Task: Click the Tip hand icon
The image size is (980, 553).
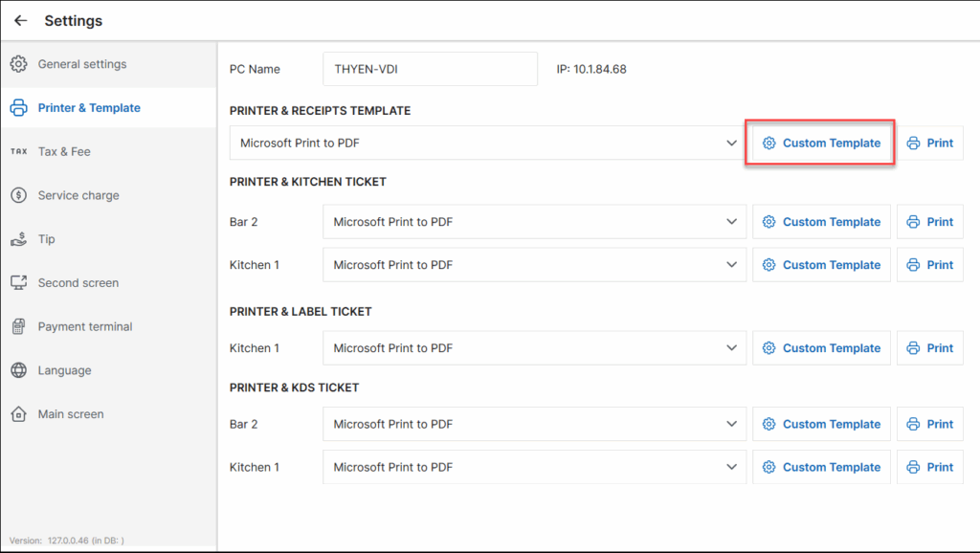Action: coord(19,238)
